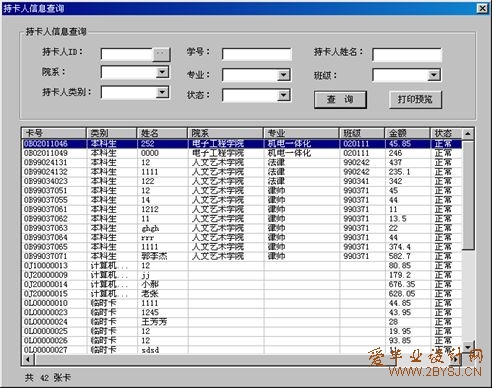Expand the 持卡人类别 dropdown
This screenshot has height=390, width=494.
(162, 92)
